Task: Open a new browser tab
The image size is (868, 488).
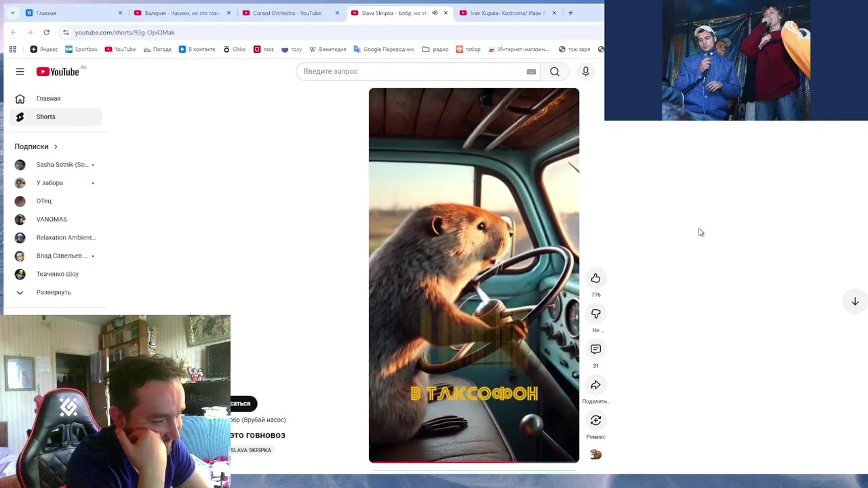Action: pos(570,13)
